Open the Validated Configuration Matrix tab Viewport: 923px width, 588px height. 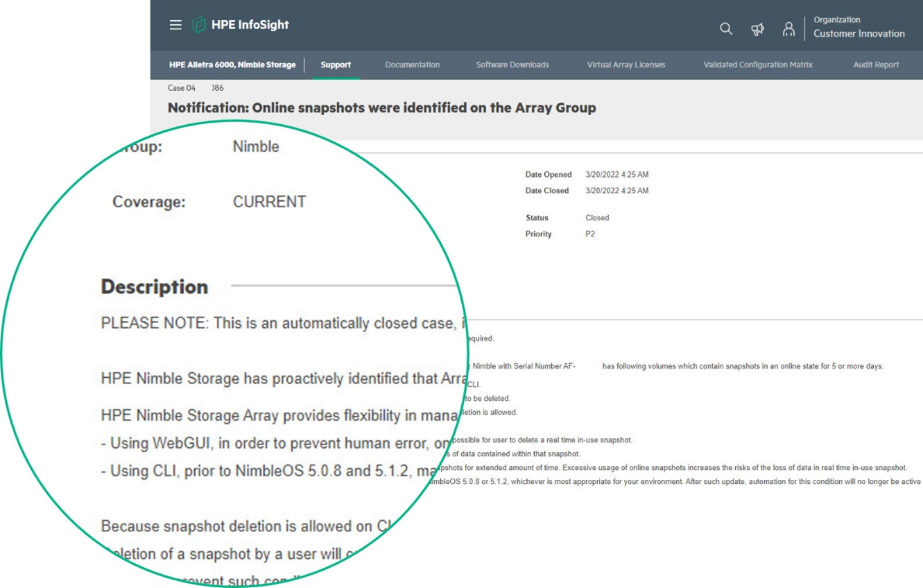click(758, 64)
